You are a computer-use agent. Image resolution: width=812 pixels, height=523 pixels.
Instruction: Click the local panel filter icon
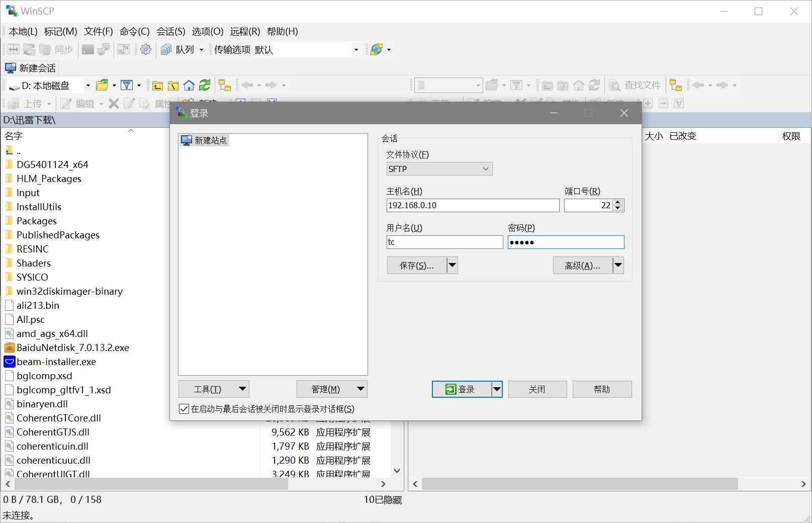127,85
